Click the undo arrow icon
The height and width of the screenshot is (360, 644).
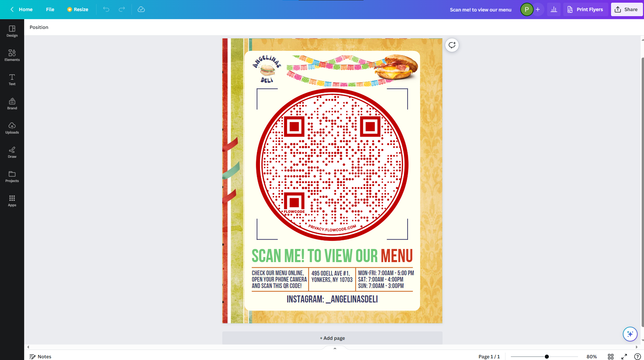pos(106,9)
